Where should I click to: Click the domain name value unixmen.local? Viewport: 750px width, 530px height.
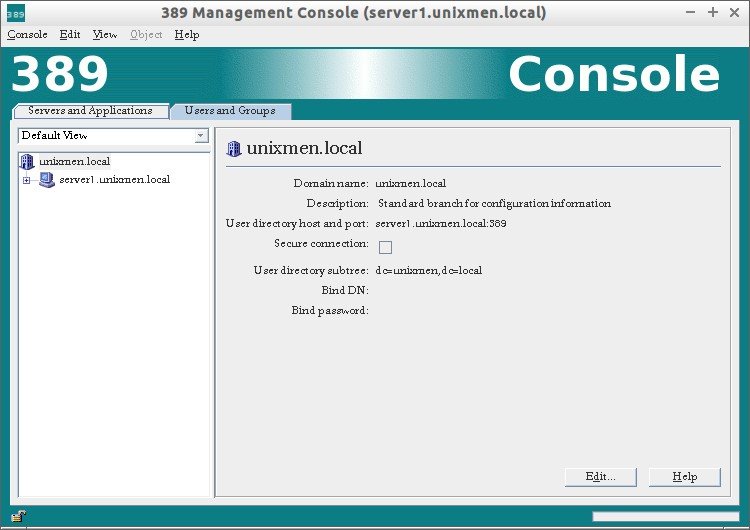[x=410, y=184]
